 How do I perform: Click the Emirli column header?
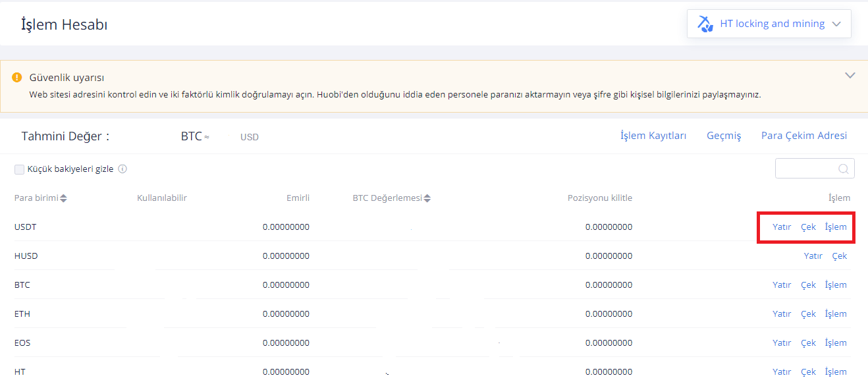(x=298, y=198)
